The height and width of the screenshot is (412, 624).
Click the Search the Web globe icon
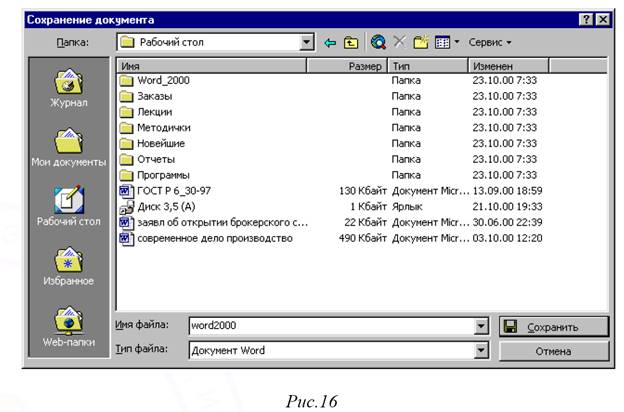point(377,43)
